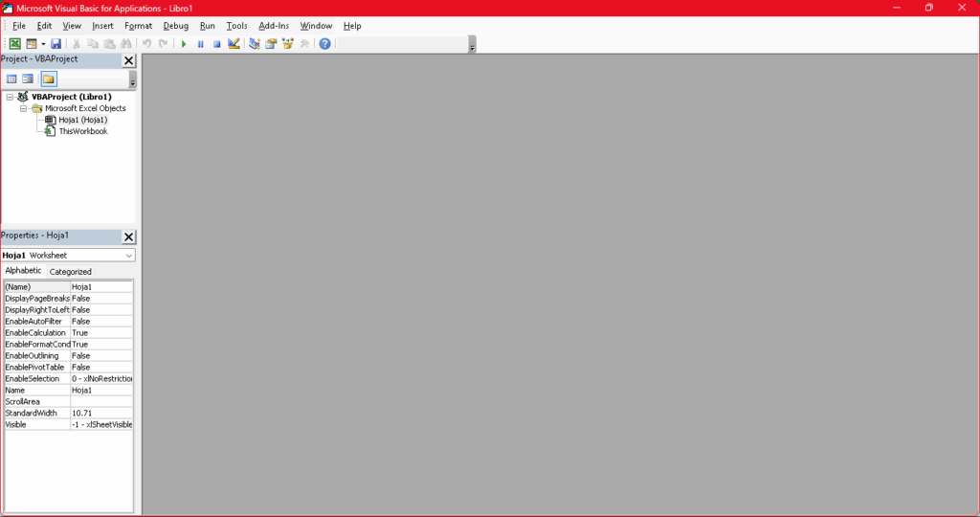Collapse VBAProject (Libro1) tree node
980x517 pixels.
click(10, 97)
